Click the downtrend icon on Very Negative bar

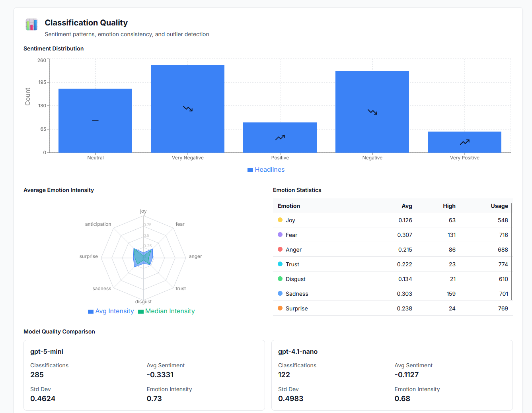pyautogui.click(x=188, y=109)
